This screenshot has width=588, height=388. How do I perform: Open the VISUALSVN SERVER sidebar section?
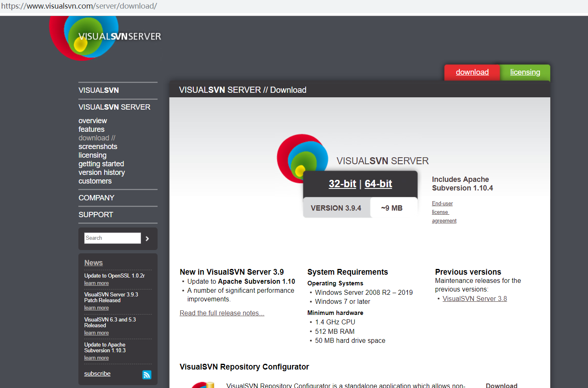click(114, 107)
